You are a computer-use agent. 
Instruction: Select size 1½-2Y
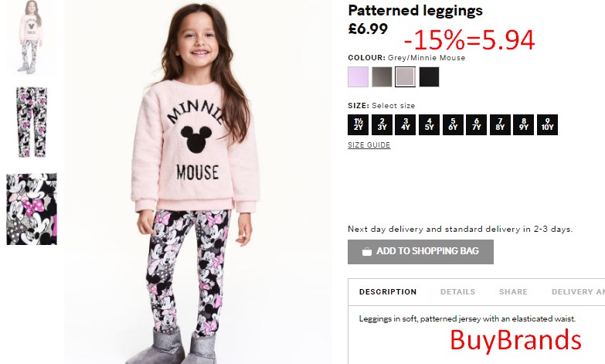358,124
